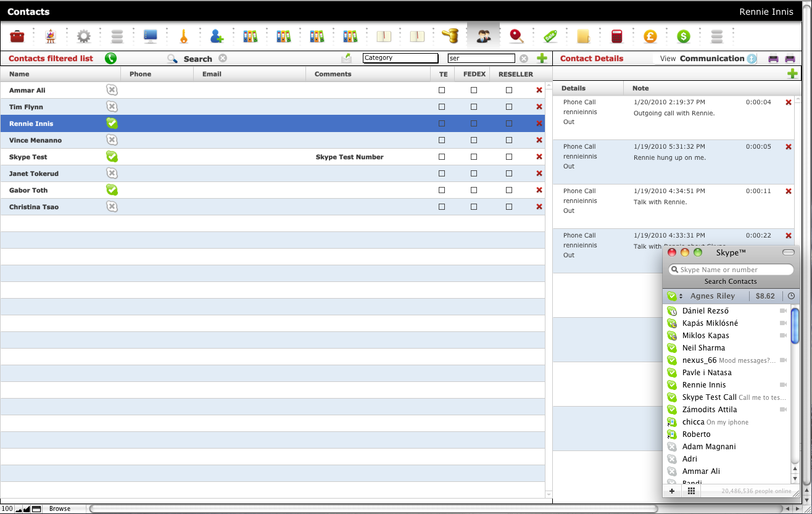The width and height of the screenshot is (812, 514).
Task: Open the red toolbox icon in the toolbar
Action: pos(17,36)
